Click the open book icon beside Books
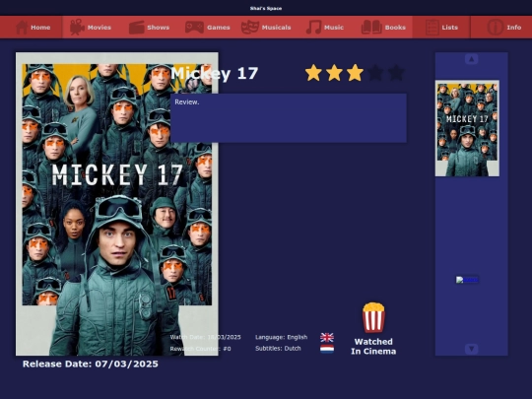 click(371, 28)
